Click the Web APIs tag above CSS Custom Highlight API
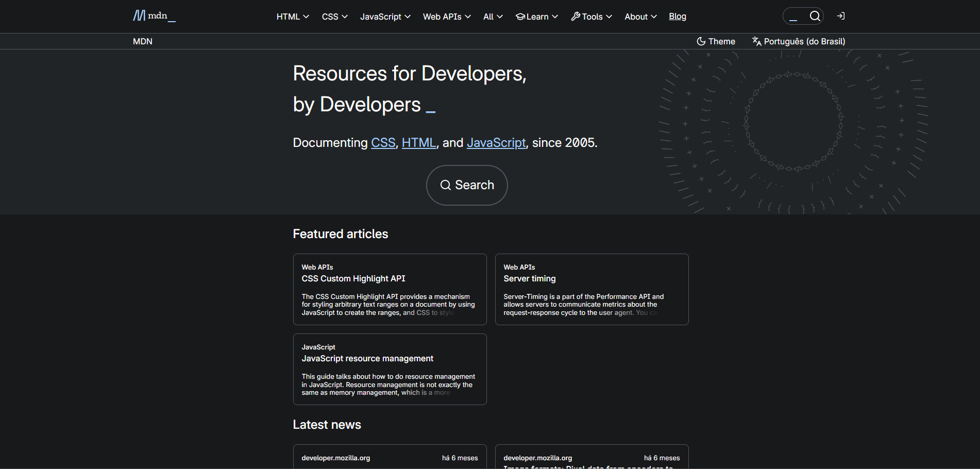This screenshot has height=469, width=980. [x=317, y=267]
